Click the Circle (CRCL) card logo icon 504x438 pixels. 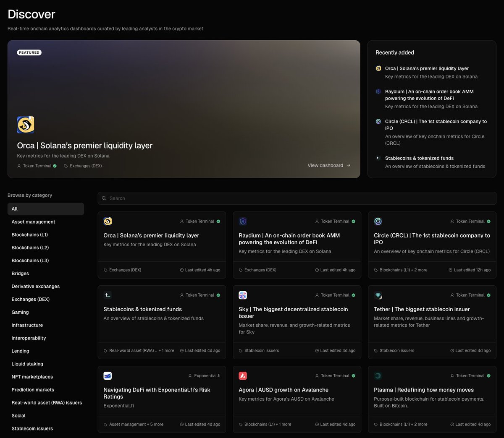[378, 222]
